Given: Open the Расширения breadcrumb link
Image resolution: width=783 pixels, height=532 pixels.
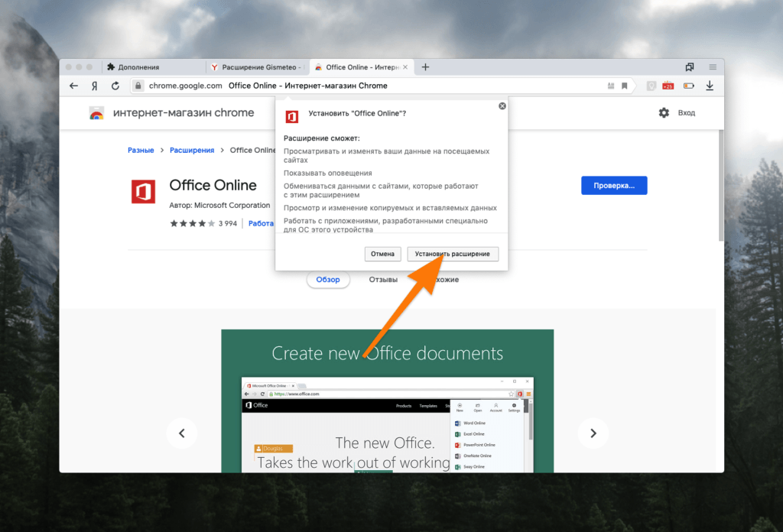Looking at the screenshot, I should (x=192, y=151).
